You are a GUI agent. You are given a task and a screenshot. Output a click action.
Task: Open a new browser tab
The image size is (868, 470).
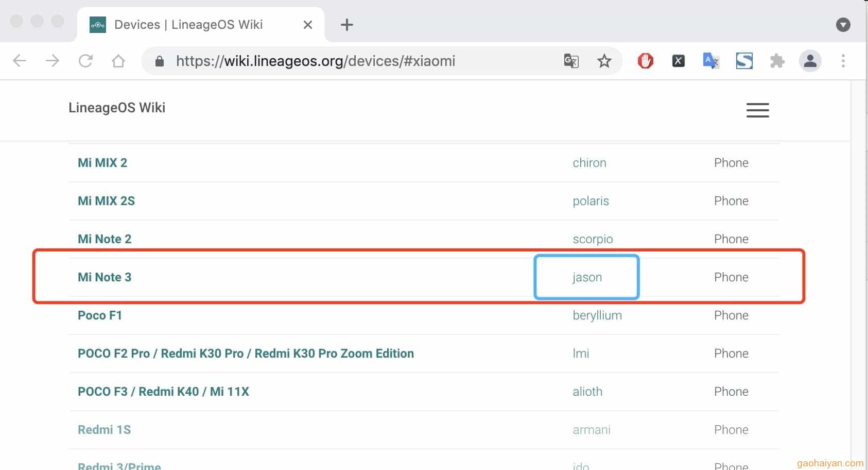347,24
